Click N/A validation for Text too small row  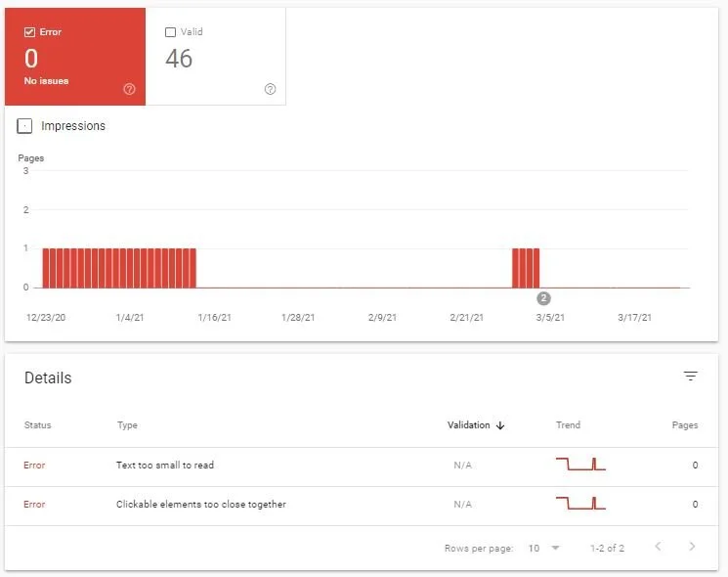pos(462,466)
